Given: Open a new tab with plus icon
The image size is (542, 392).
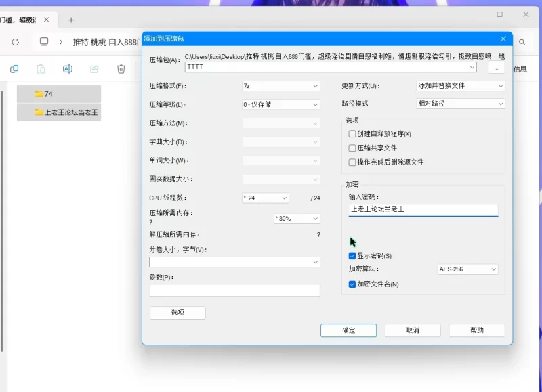Looking at the screenshot, I should [x=71, y=20].
